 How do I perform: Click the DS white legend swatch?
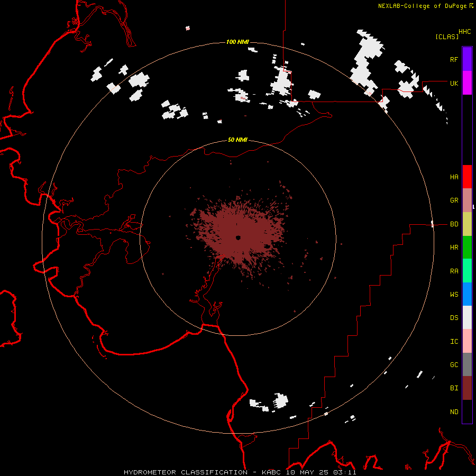click(x=467, y=317)
